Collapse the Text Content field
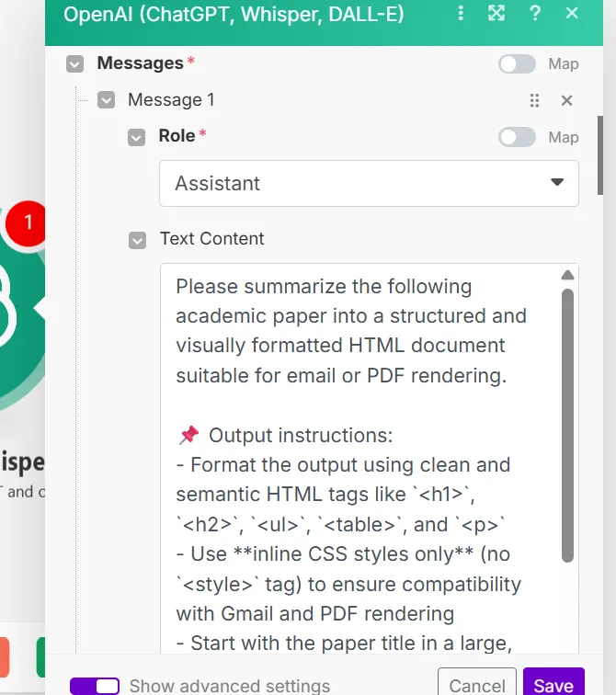 (x=137, y=240)
